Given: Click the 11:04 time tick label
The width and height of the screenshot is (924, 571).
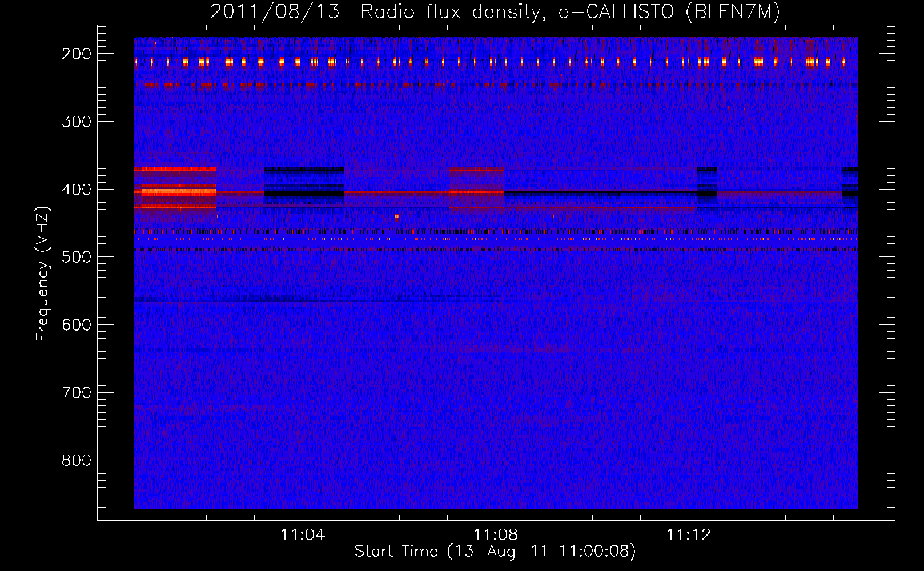Looking at the screenshot, I should click(303, 534).
